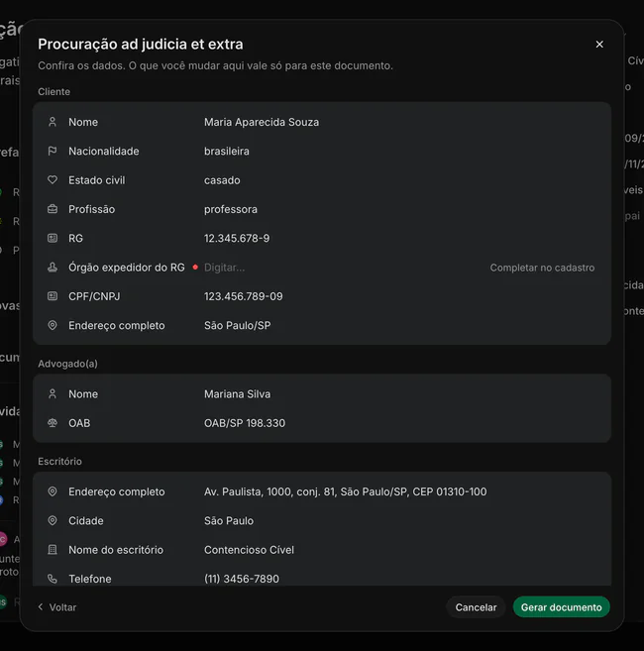Click the Órgão expedidor do RG label

[127, 268]
